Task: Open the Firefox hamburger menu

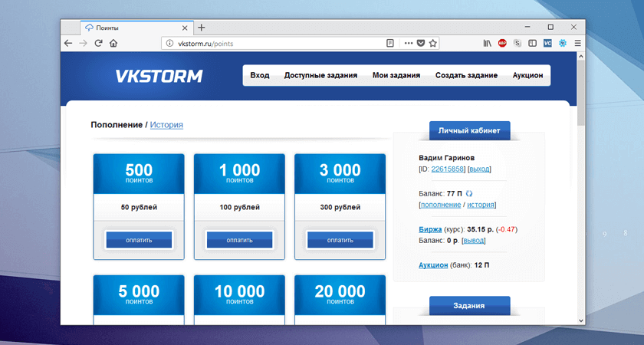Action: 577,43
